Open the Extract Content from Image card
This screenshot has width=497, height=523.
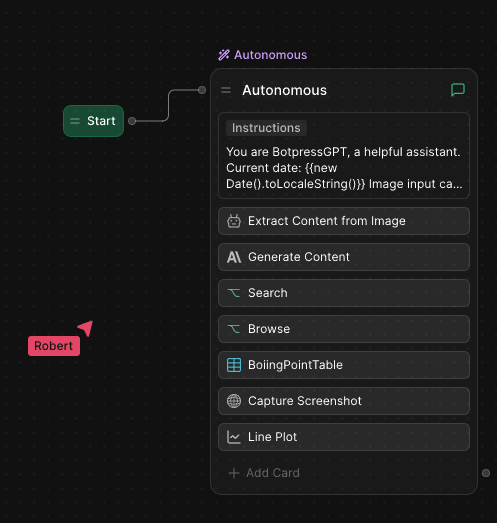pos(344,221)
